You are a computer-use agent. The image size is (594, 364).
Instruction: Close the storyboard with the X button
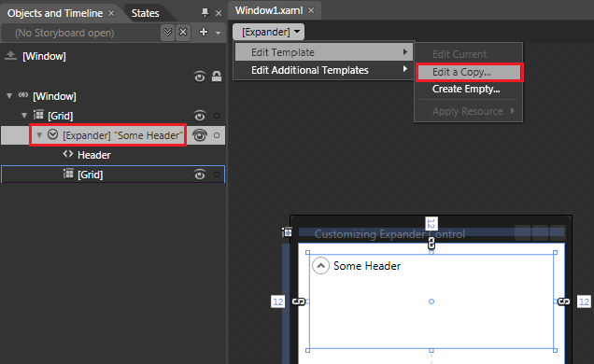(x=183, y=33)
